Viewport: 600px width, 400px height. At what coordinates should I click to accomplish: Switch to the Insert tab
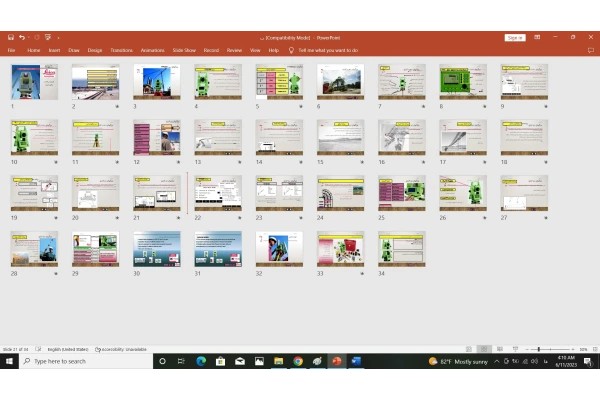(54, 50)
